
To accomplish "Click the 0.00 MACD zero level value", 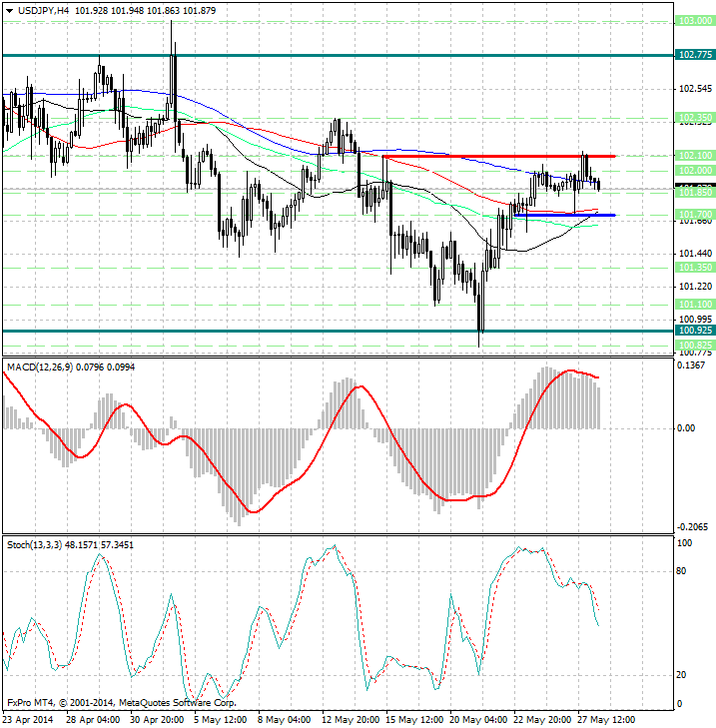I will click(x=686, y=428).
